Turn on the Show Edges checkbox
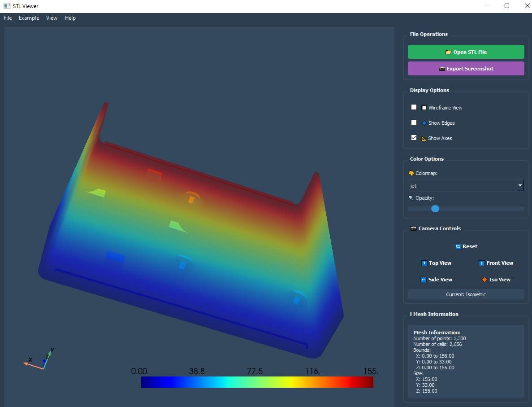The width and height of the screenshot is (532, 407). (x=414, y=123)
